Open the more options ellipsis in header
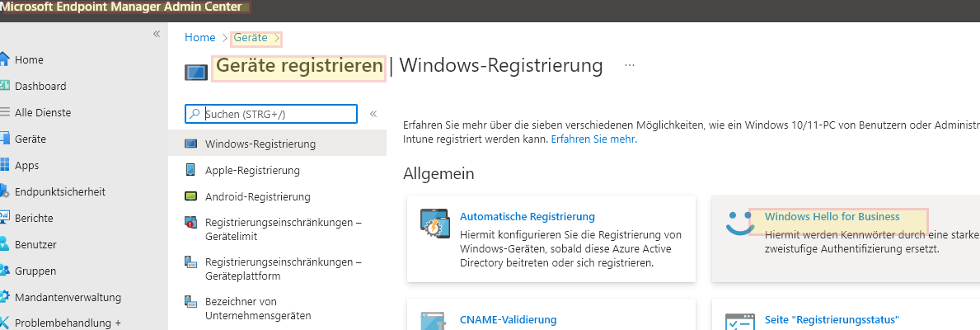The width and height of the screenshot is (980, 330). point(630,64)
